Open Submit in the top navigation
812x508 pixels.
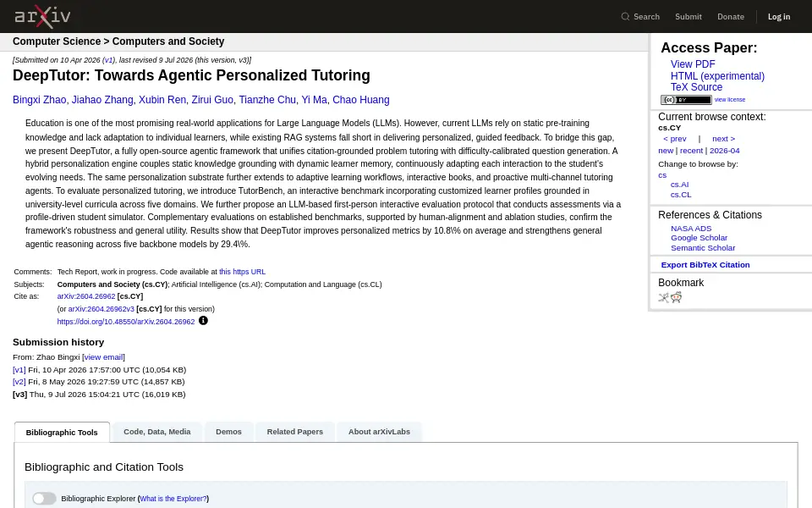pos(689,17)
